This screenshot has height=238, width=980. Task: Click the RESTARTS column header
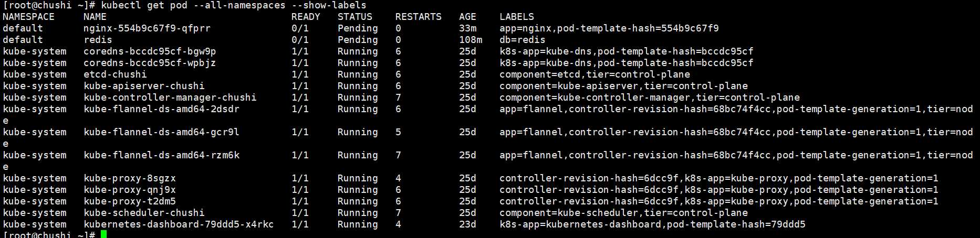click(x=418, y=17)
